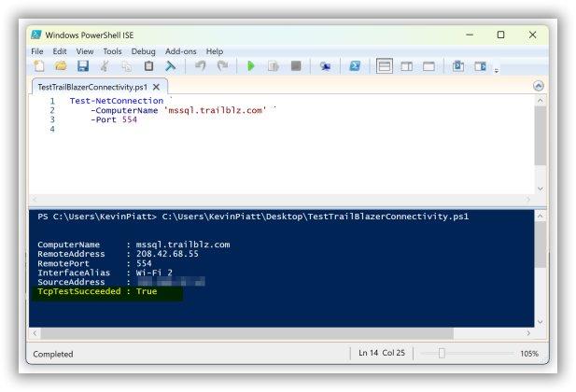Start PowerShell.exe in separate window icon
The height and width of the screenshot is (392, 576).
coord(355,66)
